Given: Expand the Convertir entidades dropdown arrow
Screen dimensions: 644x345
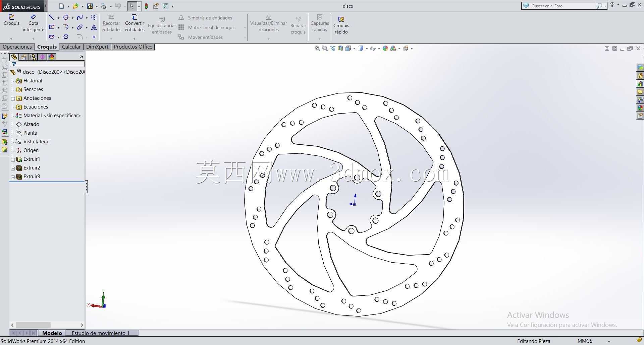Looking at the screenshot, I should tap(135, 39).
